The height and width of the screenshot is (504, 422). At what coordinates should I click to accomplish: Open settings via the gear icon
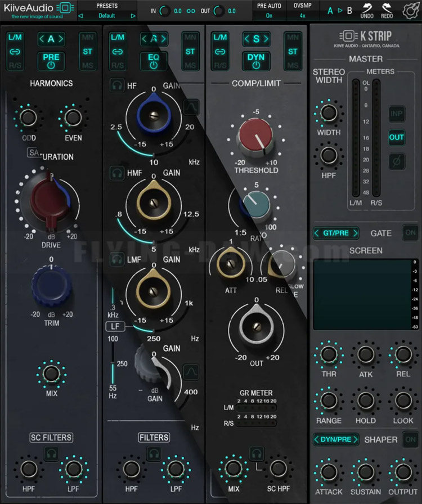pos(411,11)
